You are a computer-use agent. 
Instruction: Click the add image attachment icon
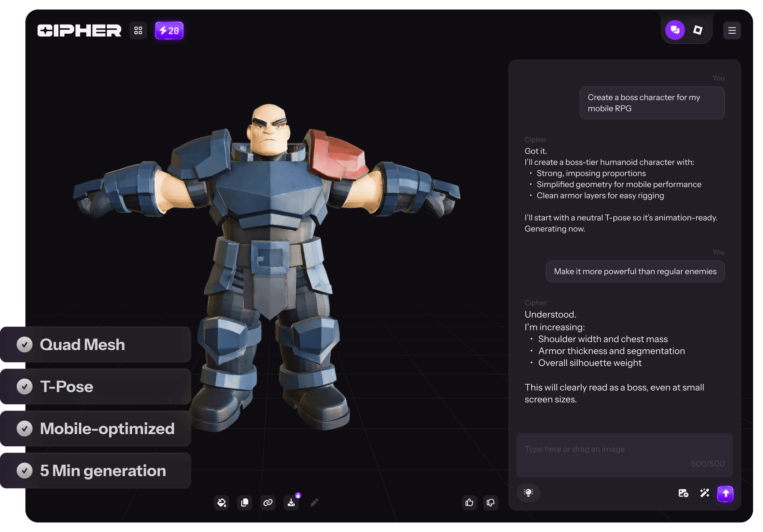pyautogui.click(x=683, y=493)
